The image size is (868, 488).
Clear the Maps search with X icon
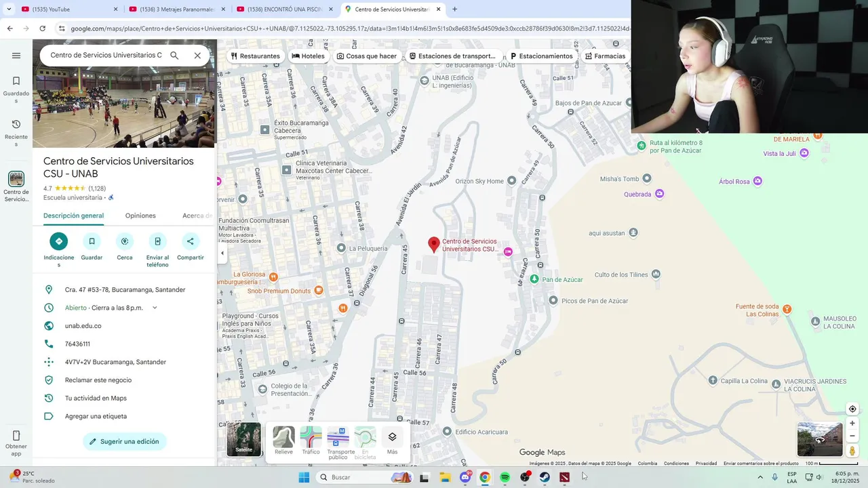tap(197, 56)
